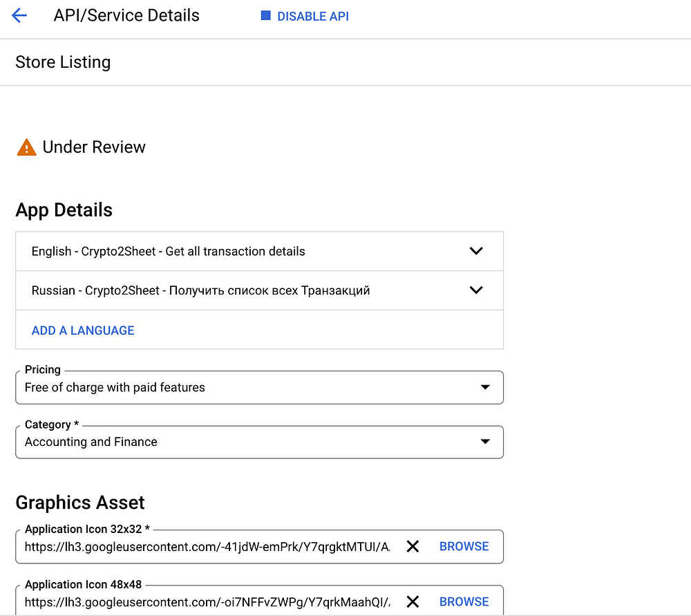Viewport: 691px width, 616px height.
Task: Open the Category dropdown
Action: 484,442
